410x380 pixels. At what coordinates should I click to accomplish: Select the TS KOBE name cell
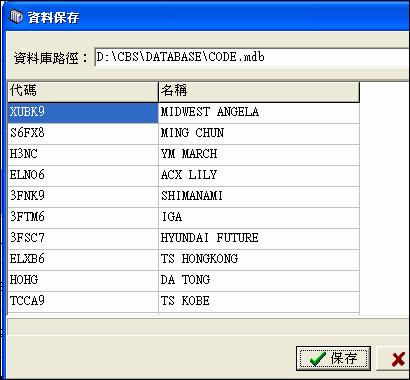pos(259,302)
